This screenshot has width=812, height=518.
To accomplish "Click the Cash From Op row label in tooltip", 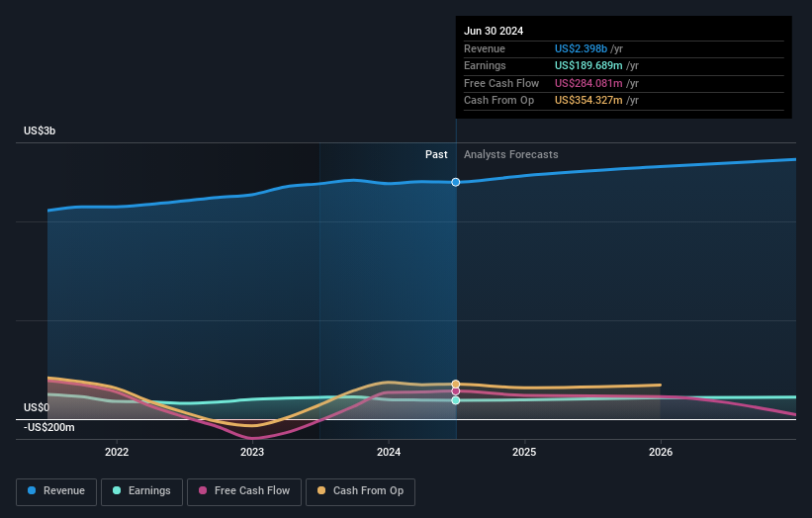I will click(x=498, y=101).
